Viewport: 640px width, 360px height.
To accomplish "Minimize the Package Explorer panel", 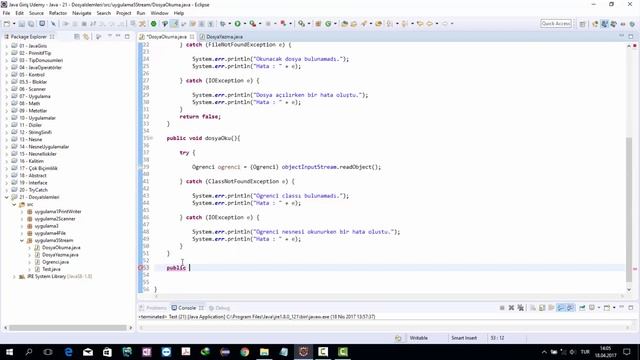I will tap(118, 36).
